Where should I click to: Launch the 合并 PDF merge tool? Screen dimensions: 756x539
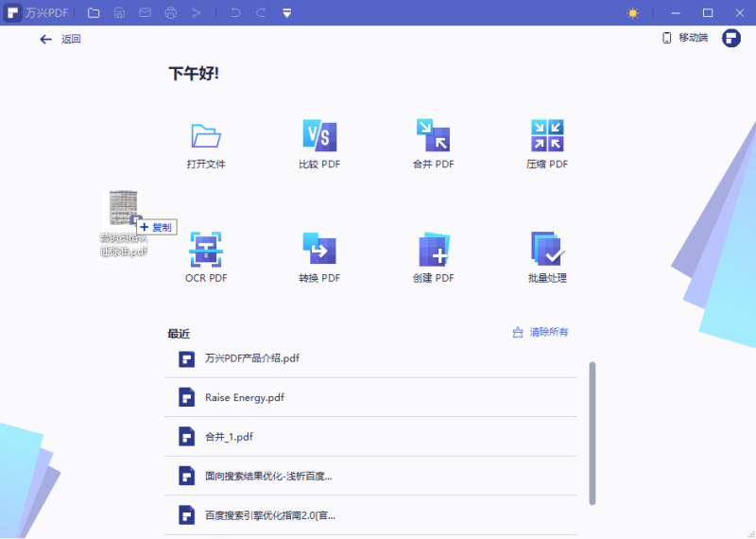[x=433, y=137]
